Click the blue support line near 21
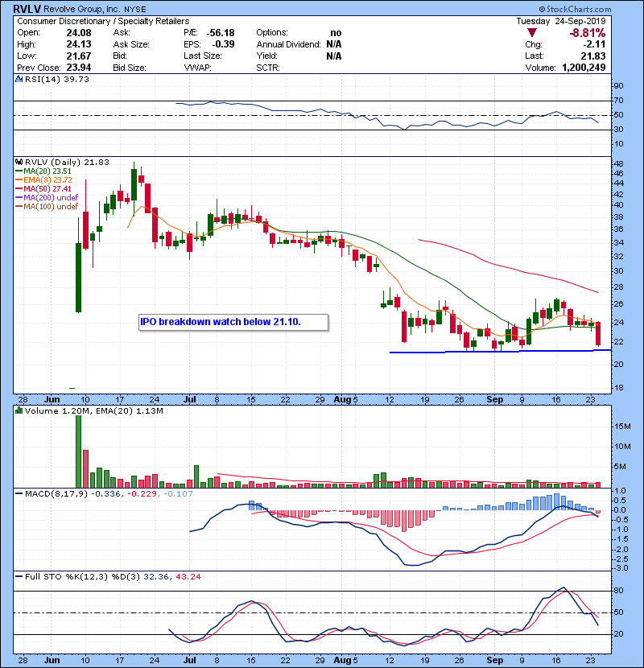Image resolution: width=644 pixels, height=668 pixels. tap(501, 352)
